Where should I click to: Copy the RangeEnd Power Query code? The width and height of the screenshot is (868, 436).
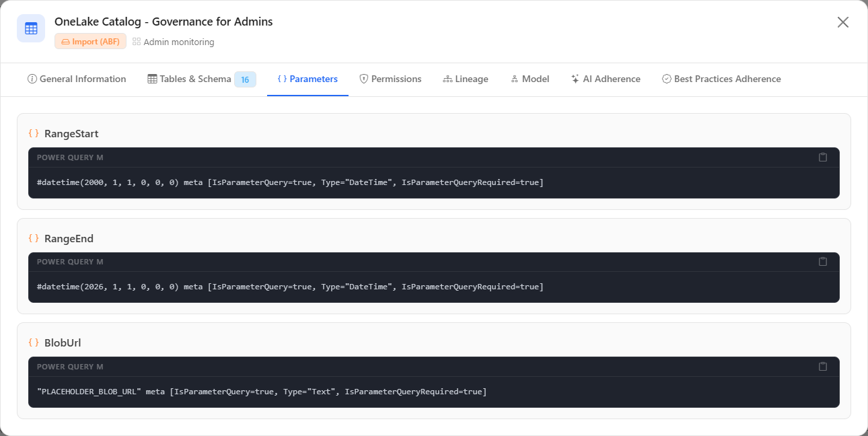pos(822,262)
